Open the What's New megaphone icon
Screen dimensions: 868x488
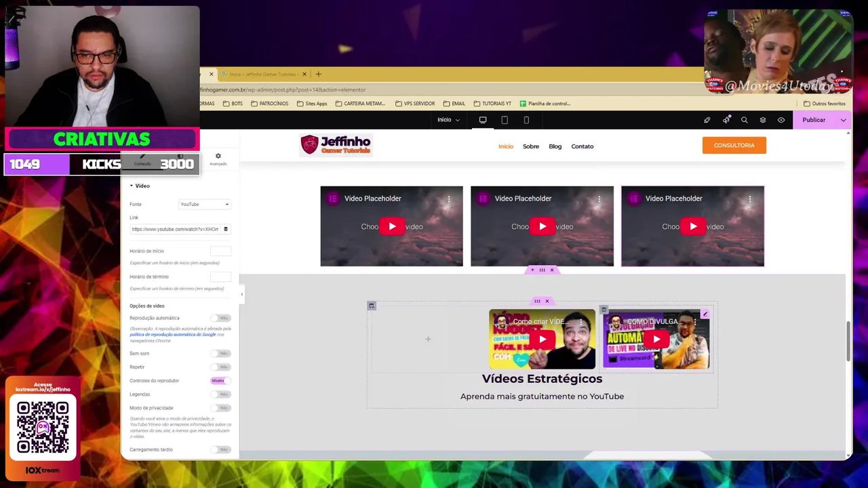tap(726, 120)
